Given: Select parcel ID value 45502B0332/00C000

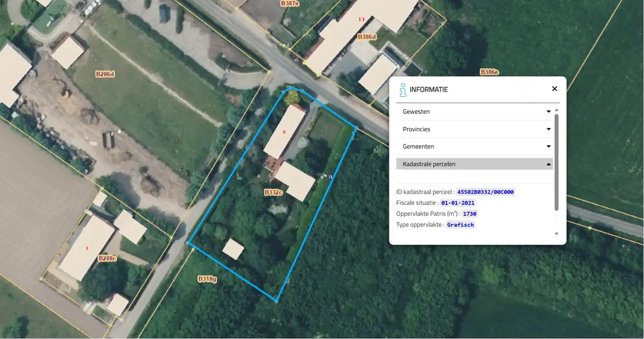Looking at the screenshot, I should coord(486,192).
